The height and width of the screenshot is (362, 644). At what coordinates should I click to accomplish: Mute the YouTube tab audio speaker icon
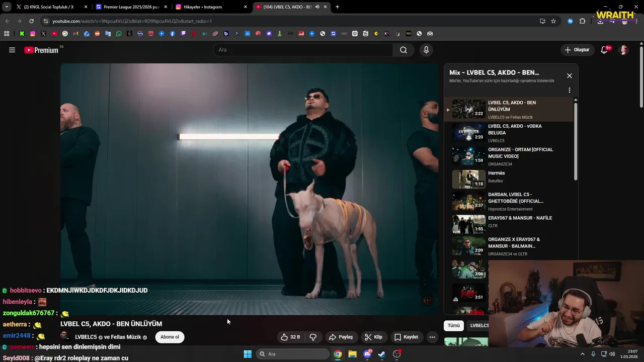(x=317, y=7)
